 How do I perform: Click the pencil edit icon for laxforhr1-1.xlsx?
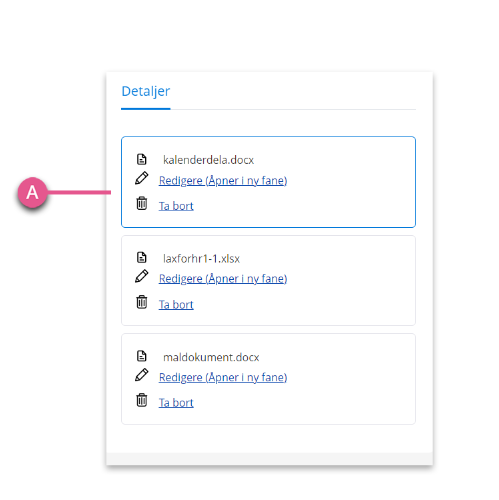pos(142,276)
